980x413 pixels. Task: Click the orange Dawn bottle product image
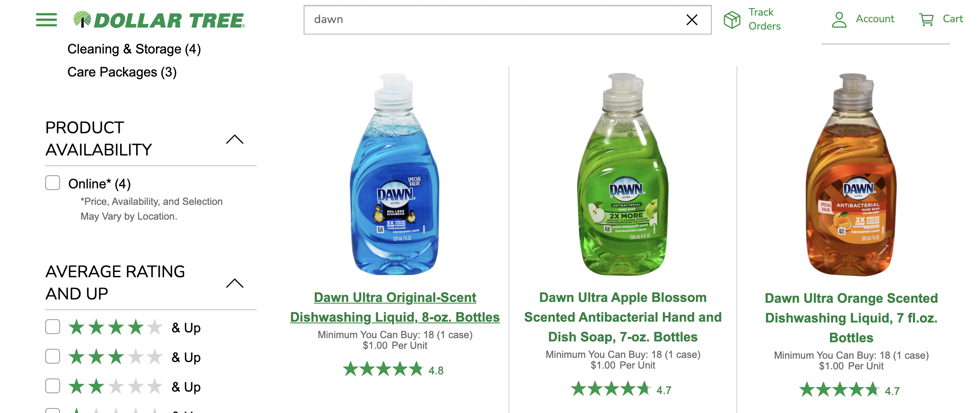click(851, 174)
